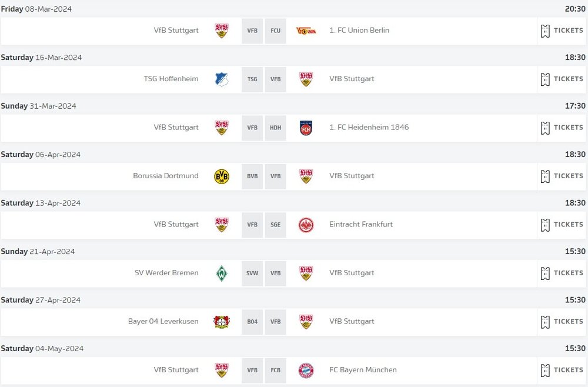Click the FCU abbreviation badge

[x=275, y=31]
